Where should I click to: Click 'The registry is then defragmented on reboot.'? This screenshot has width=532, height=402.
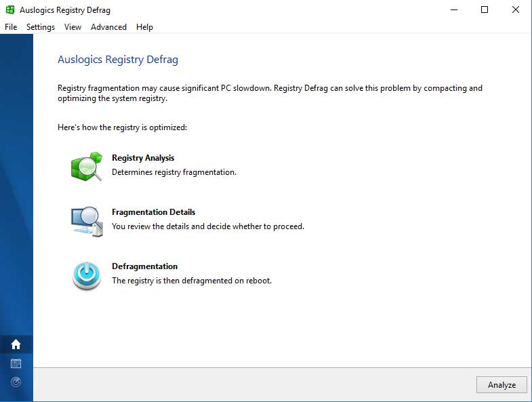(x=192, y=281)
